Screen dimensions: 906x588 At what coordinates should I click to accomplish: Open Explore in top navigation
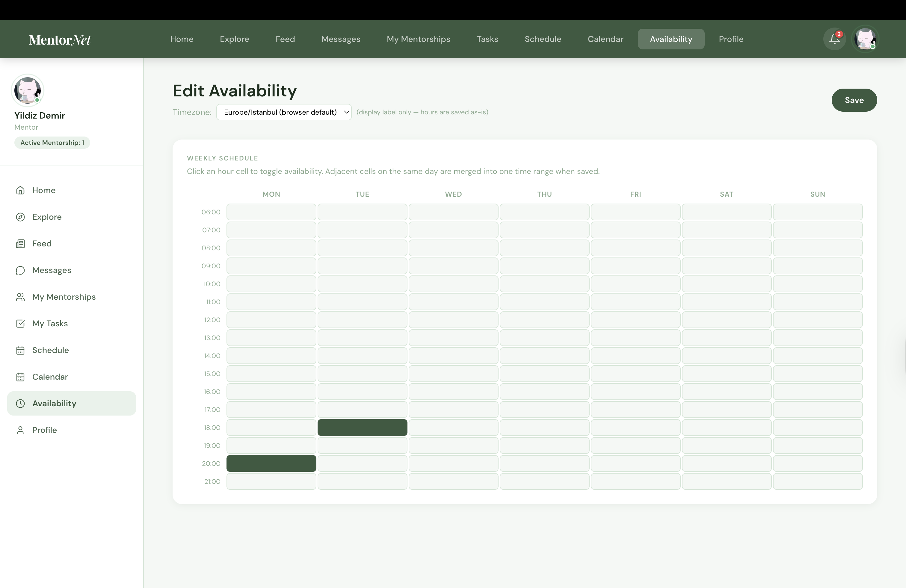235,39
